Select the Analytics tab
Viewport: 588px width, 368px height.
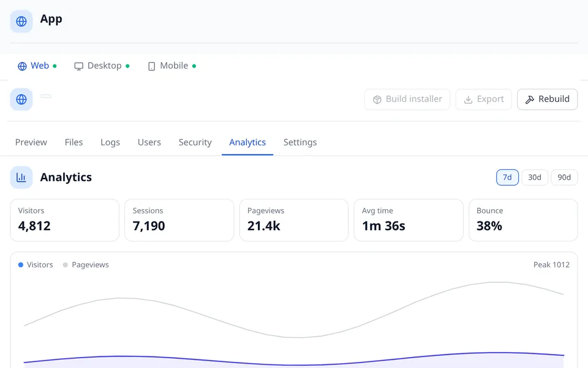247,142
